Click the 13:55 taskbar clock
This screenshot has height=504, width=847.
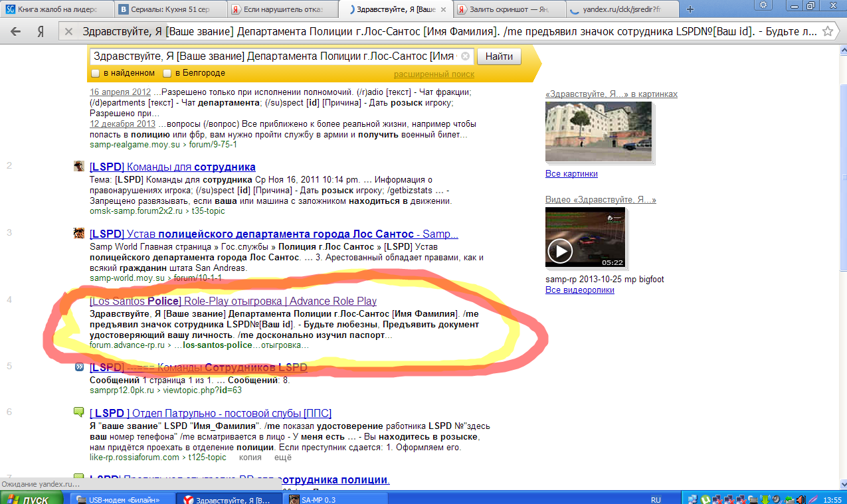click(833, 499)
